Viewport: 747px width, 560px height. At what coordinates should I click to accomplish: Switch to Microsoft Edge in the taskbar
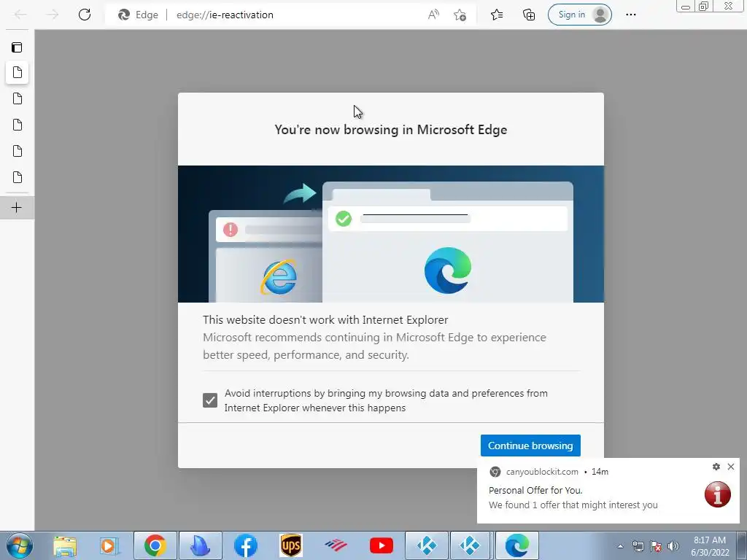coord(517,545)
